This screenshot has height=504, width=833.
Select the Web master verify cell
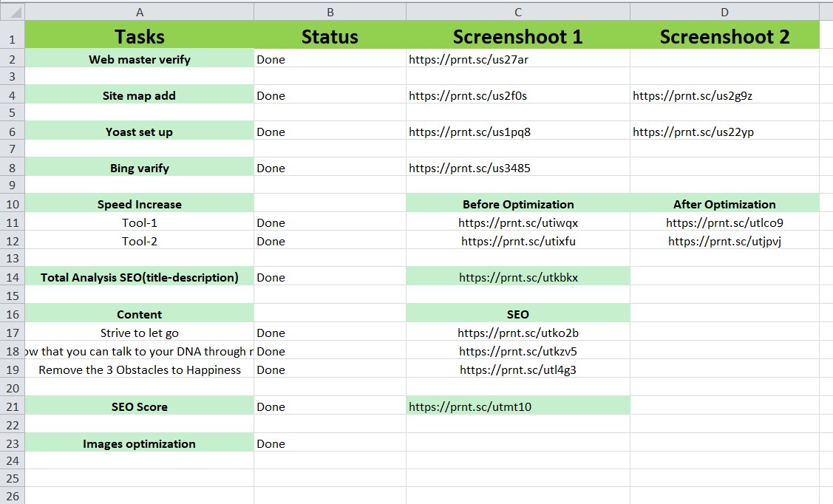(x=139, y=58)
